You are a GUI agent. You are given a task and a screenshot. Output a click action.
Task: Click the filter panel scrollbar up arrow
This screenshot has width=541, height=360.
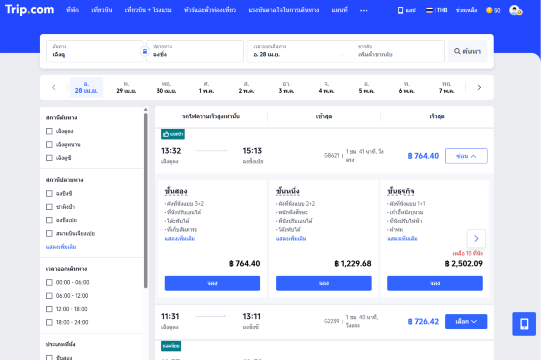pyautogui.click(x=146, y=109)
